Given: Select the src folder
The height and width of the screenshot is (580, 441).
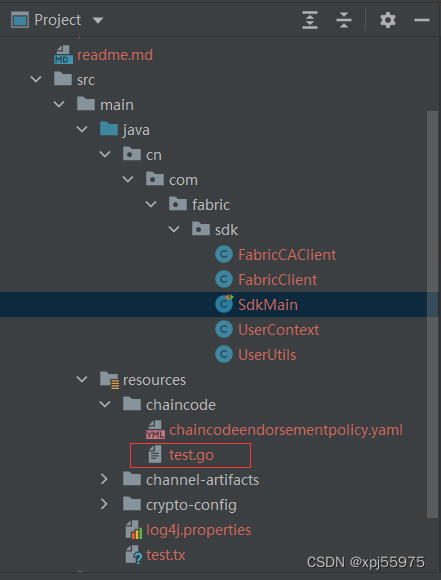Looking at the screenshot, I should 86,80.
